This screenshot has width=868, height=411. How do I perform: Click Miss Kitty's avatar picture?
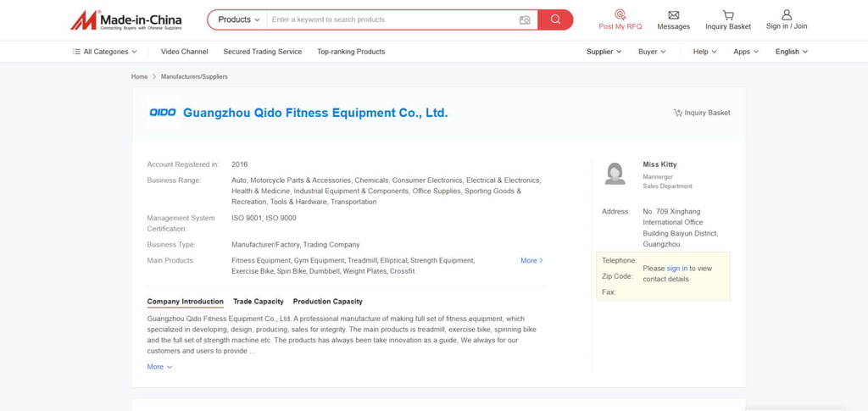point(615,173)
